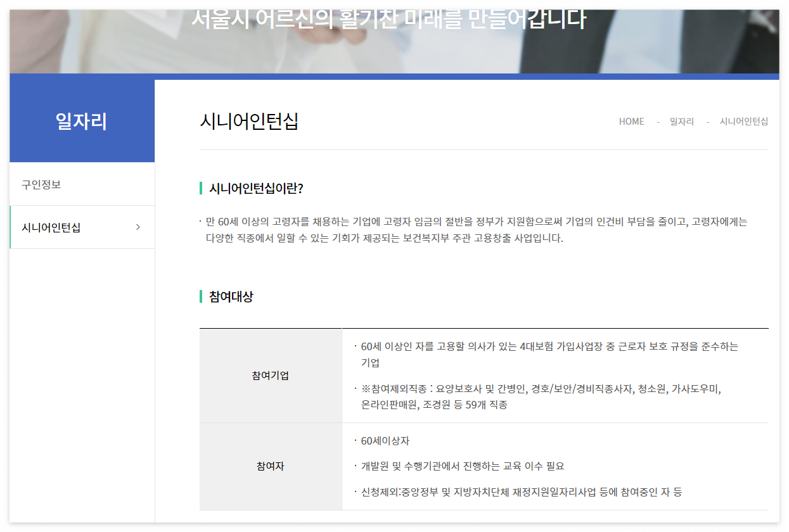Click the teal bar beside 참여대상
Viewport: 789px width, 532px height.
click(202, 295)
